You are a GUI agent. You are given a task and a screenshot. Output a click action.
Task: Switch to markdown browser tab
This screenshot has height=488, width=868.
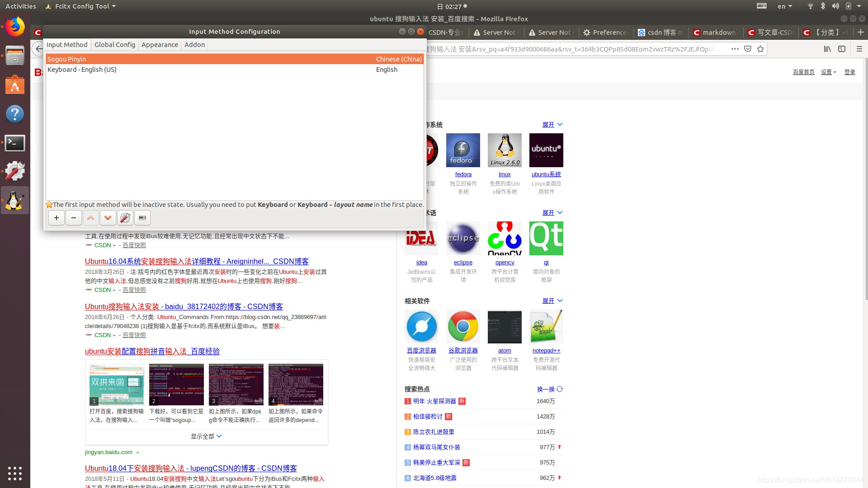pyautogui.click(x=717, y=33)
